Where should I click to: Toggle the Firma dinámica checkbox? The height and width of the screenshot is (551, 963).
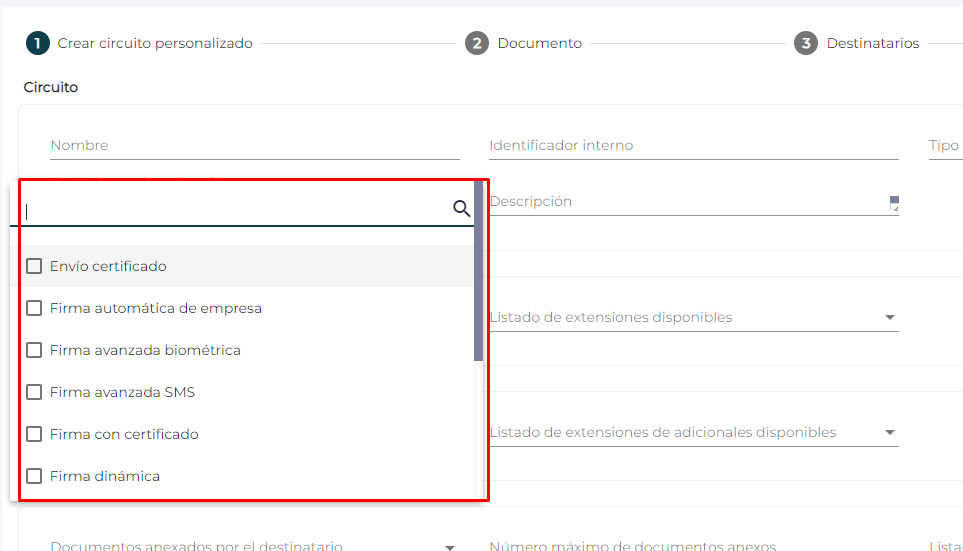click(34, 476)
